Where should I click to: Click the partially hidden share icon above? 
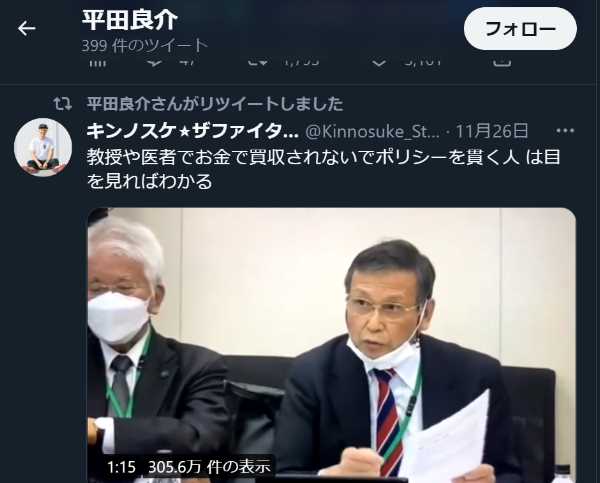tap(502, 63)
